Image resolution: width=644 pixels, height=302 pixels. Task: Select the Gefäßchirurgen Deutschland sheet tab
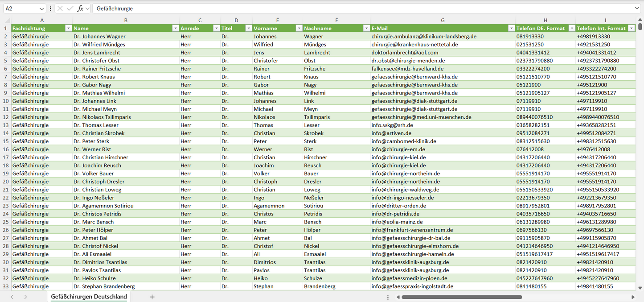click(x=89, y=297)
